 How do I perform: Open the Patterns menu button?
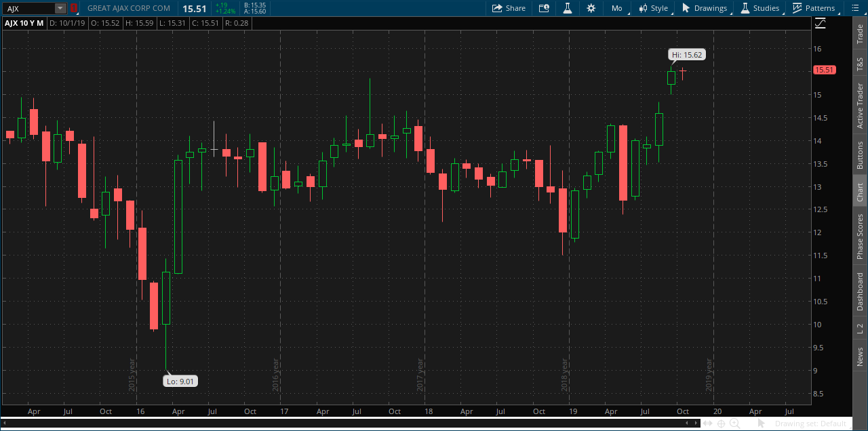point(814,8)
